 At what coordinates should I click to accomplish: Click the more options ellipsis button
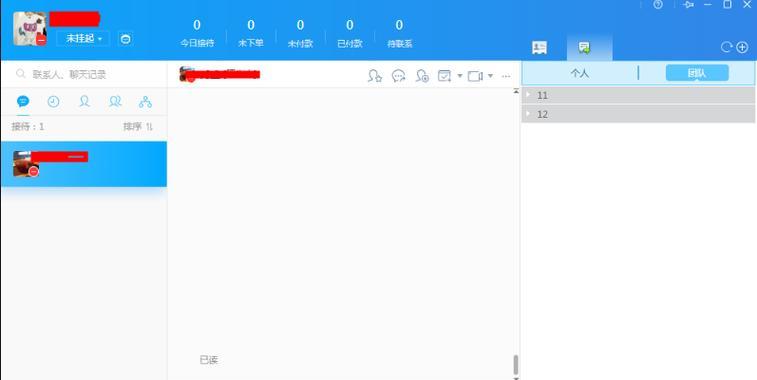[x=506, y=76]
